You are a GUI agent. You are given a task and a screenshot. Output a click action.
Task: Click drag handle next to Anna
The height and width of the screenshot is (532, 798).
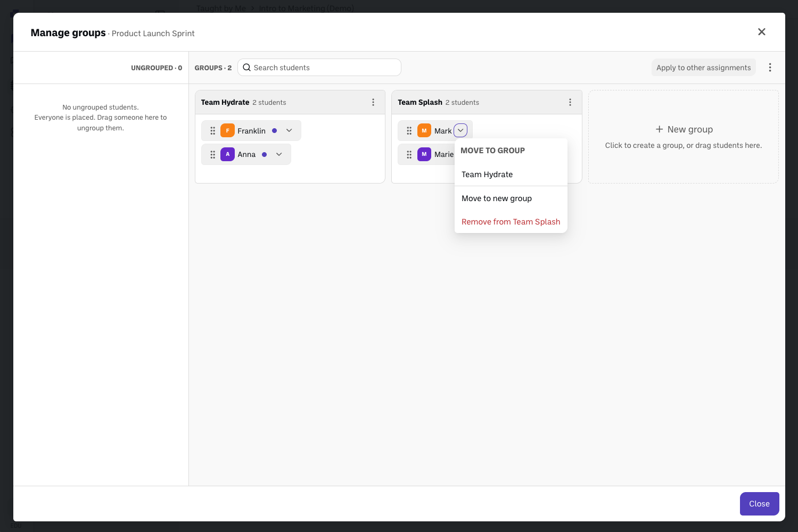click(212, 154)
